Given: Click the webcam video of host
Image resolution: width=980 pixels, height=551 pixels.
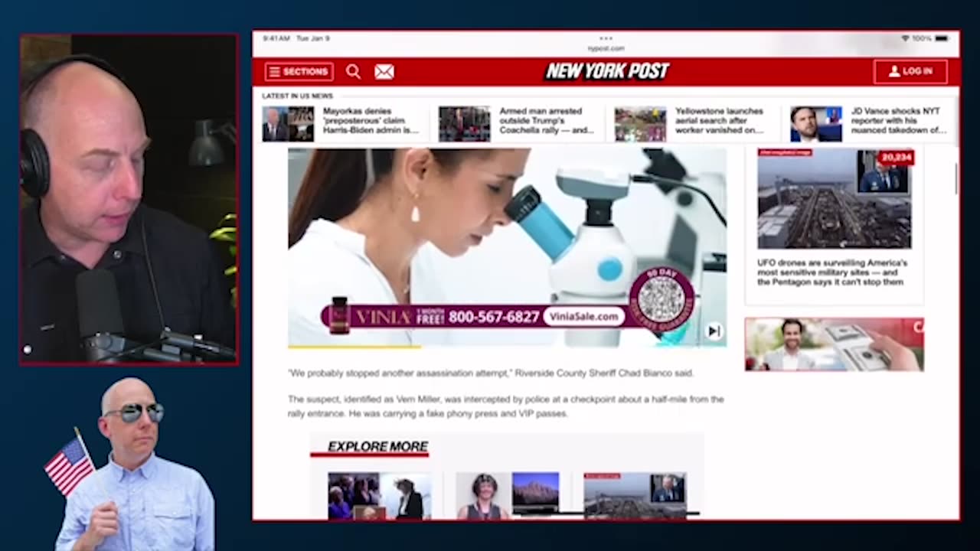Looking at the screenshot, I should tap(129, 199).
